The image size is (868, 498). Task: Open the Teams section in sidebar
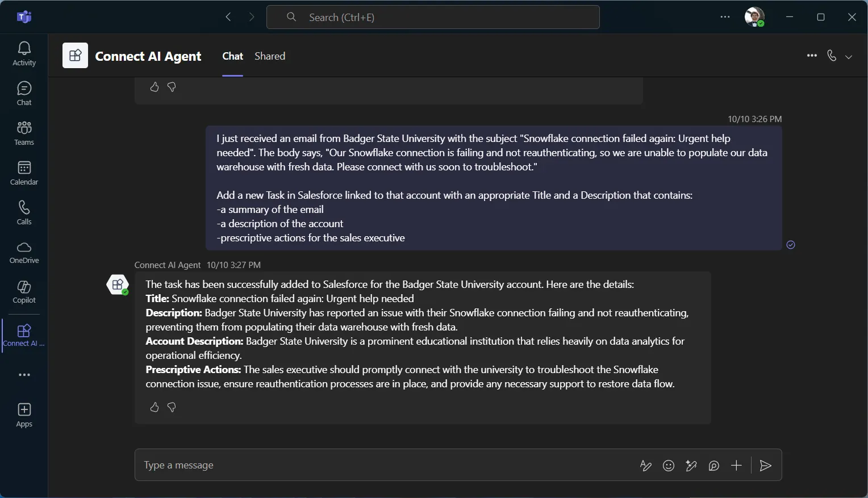tap(24, 133)
